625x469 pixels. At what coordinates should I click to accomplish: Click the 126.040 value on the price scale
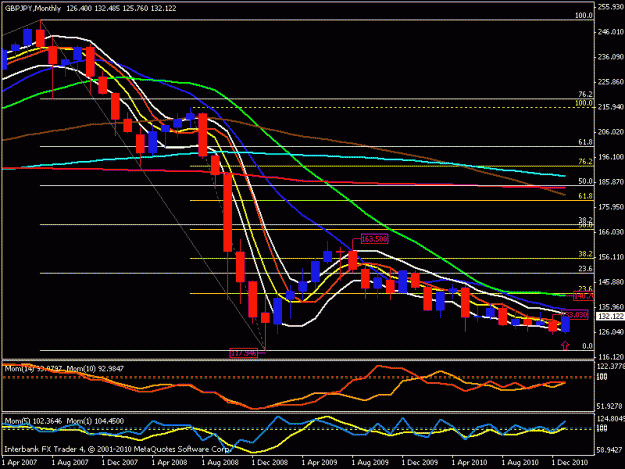tap(610, 332)
